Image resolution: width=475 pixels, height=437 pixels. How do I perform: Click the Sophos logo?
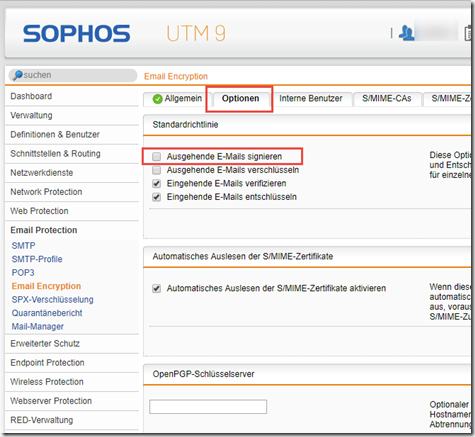pos(76,33)
